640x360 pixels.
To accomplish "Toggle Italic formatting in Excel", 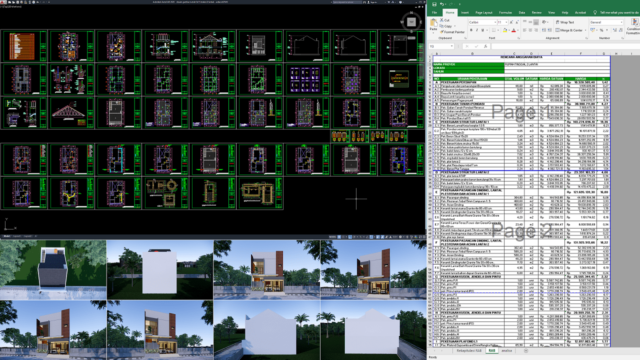I will 477,30.
